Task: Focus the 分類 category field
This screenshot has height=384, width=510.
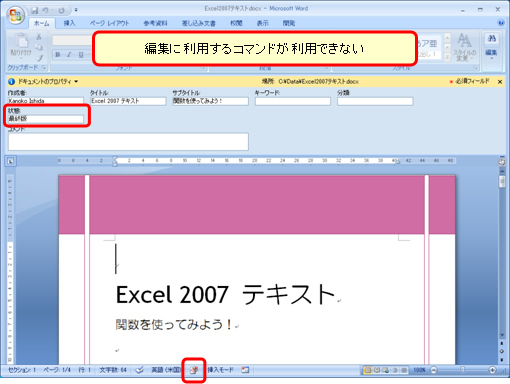Action: click(x=375, y=101)
